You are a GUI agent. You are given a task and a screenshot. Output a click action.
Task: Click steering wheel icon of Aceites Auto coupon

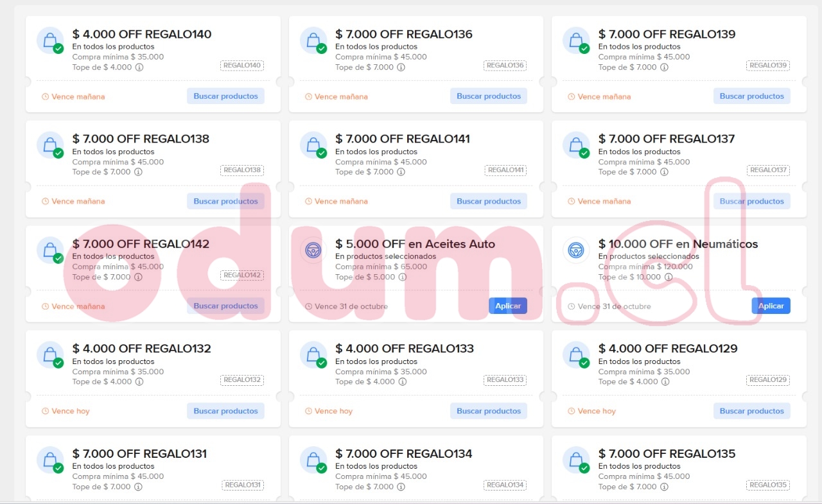tap(313, 250)
